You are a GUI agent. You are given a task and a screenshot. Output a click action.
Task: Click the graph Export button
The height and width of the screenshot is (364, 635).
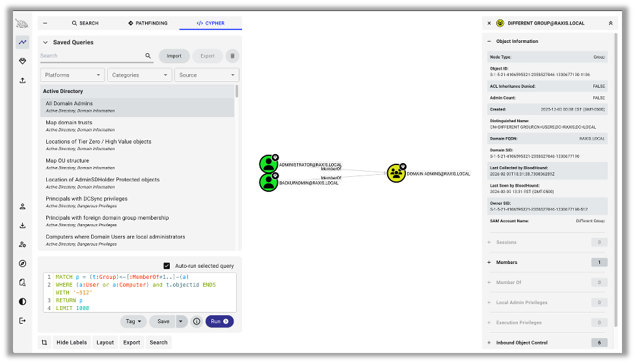coord(131,343)
